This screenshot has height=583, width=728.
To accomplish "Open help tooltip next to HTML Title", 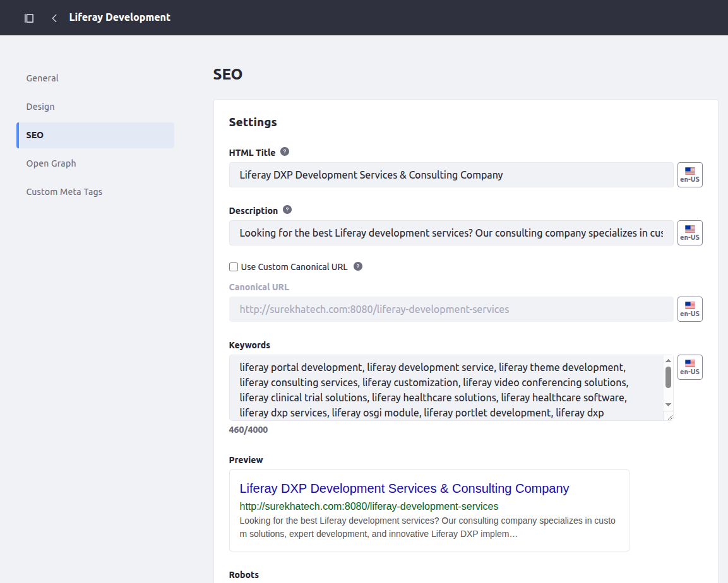I will click(x=285, y=151).
